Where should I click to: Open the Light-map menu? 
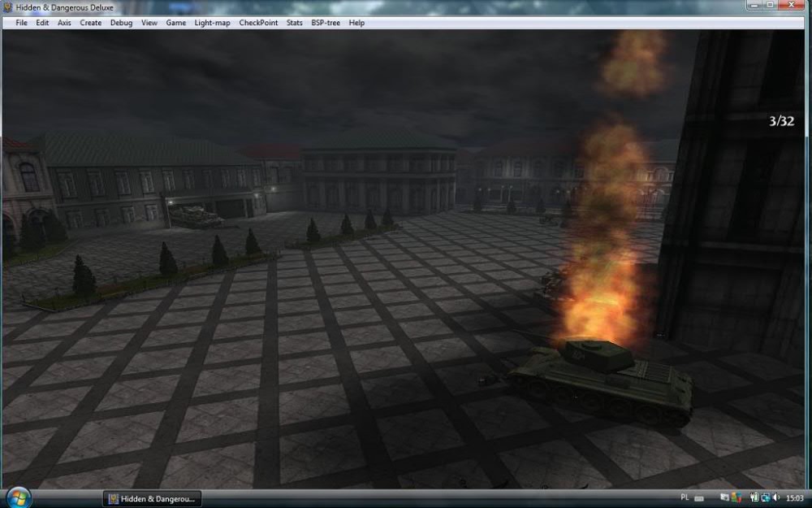pyautogui.click(x=212, y=23)
